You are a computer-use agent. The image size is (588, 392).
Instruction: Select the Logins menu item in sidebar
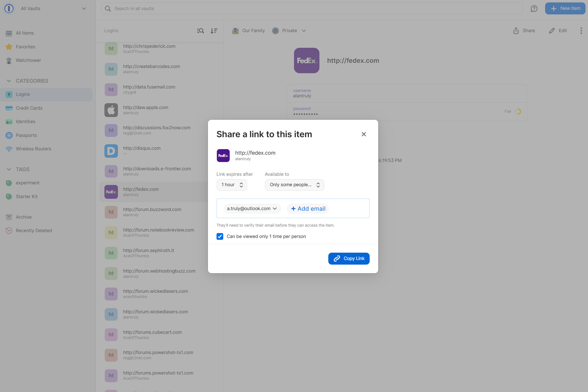pos(23,94)
